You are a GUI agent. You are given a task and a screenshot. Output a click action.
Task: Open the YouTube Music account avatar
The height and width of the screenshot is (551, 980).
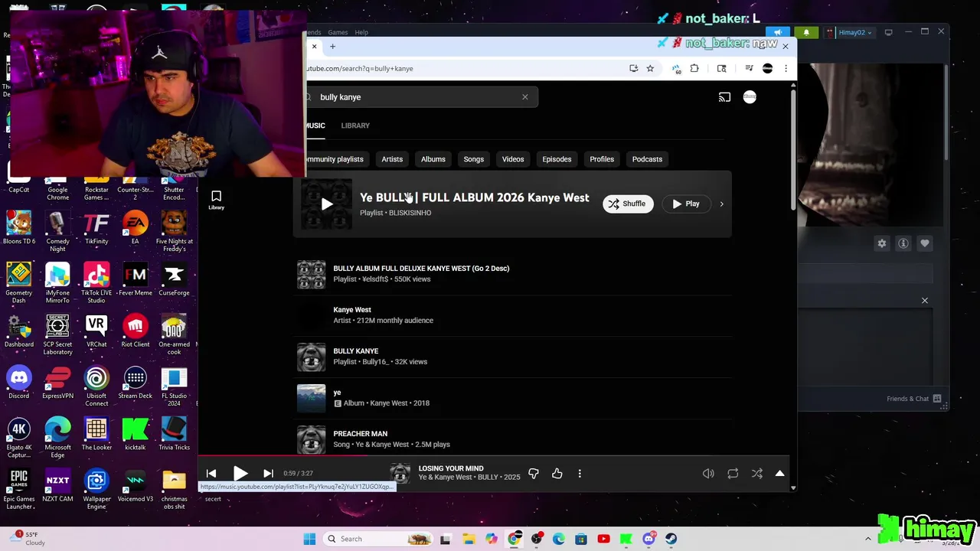(x=750, y=96)
